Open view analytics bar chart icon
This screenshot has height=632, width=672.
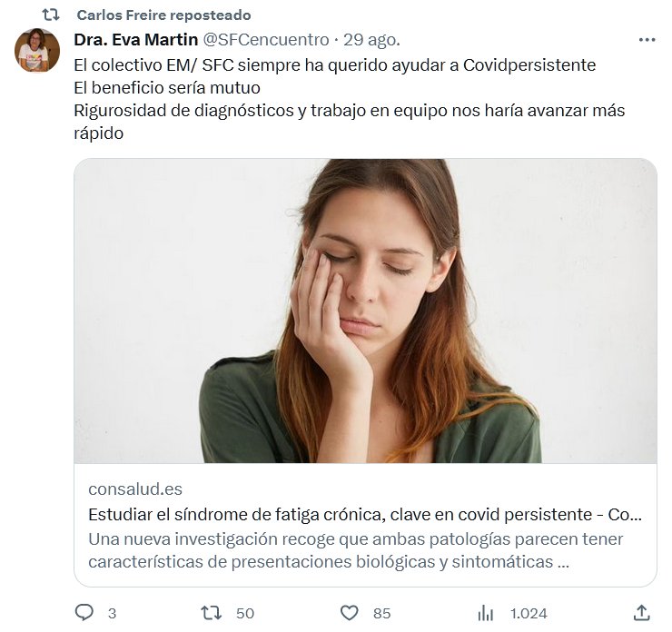(486, 613)
